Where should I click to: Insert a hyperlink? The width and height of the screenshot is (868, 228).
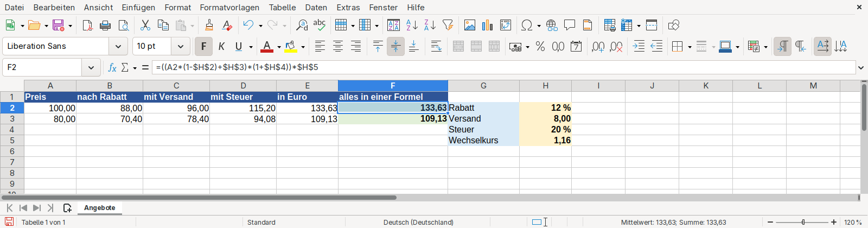click(552, 25)
